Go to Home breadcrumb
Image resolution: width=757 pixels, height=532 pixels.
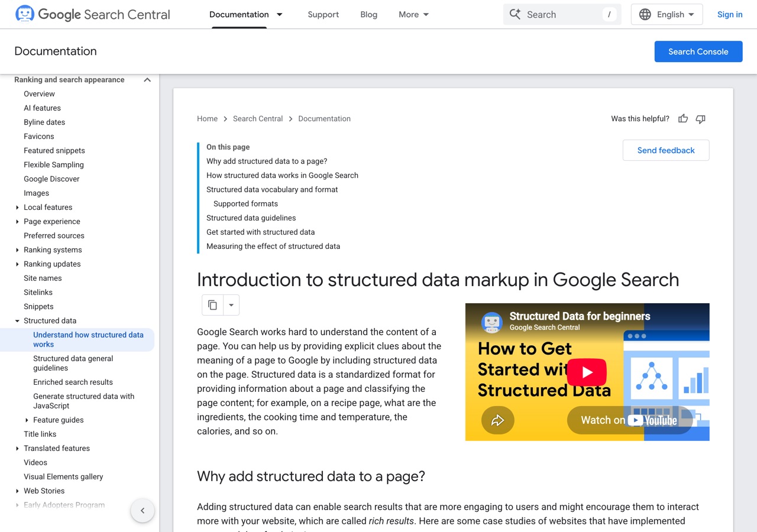point(207,119)
